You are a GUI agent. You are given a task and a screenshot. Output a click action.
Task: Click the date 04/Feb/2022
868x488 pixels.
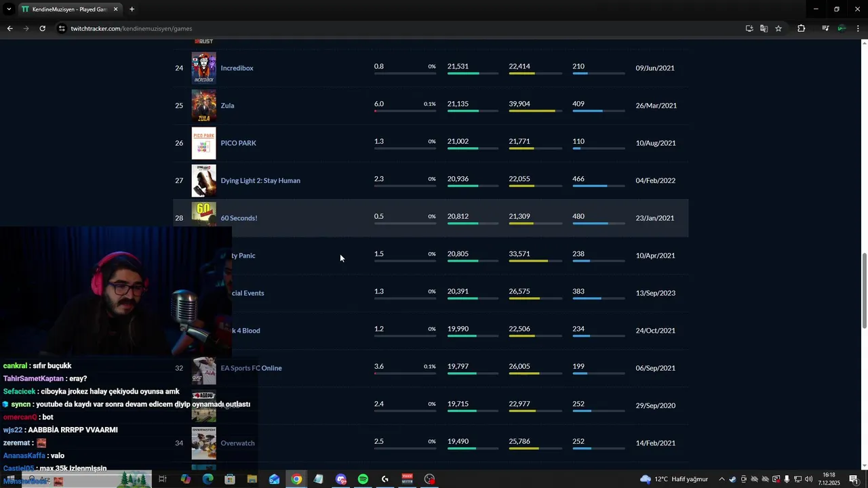[655, 181]
